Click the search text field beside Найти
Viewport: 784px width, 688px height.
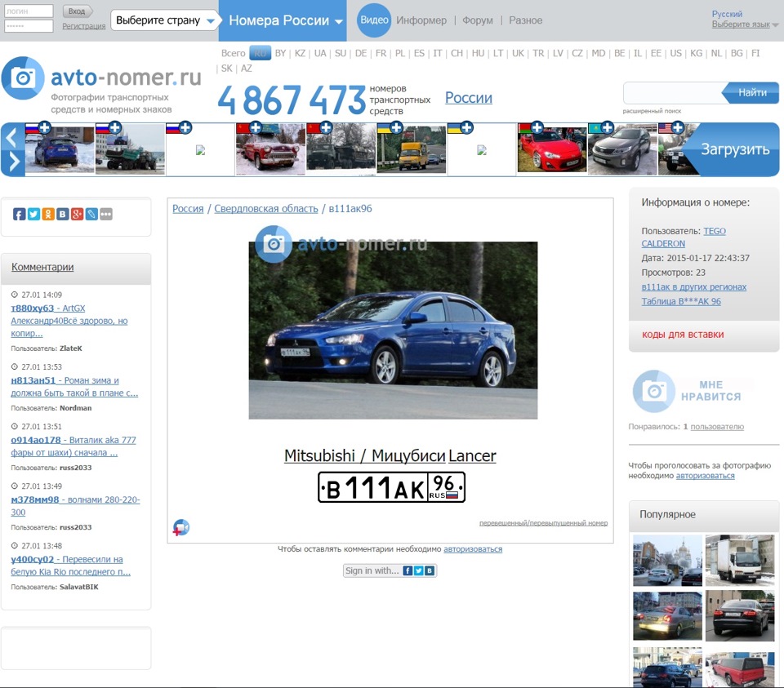tap(673, 93)
